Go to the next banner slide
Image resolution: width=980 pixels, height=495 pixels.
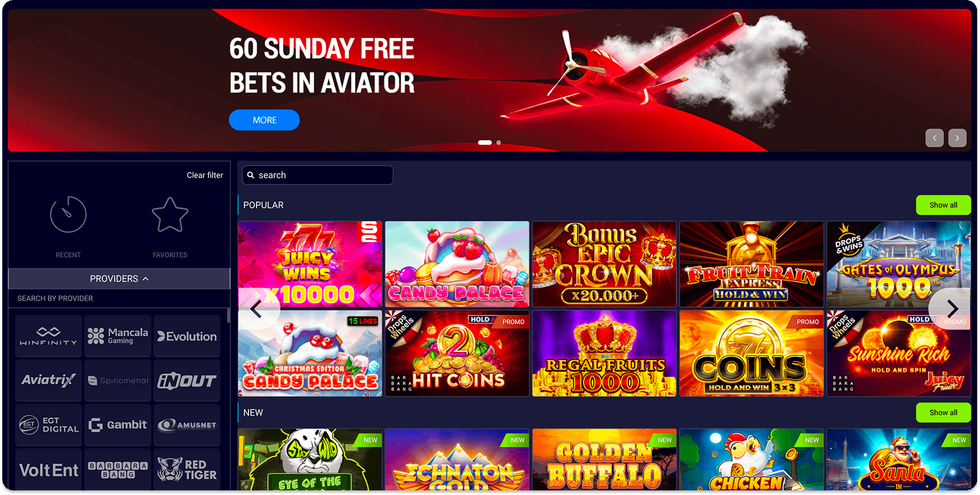click(957, 138)
